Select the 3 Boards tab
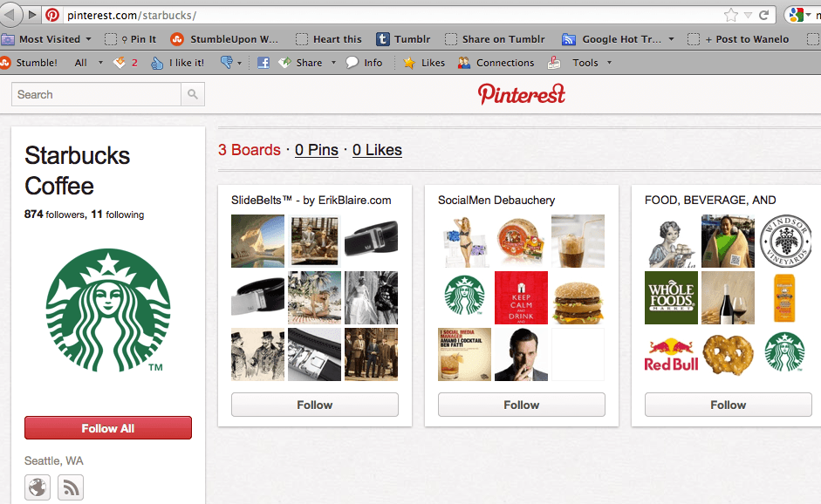Viewport: 821px width, 504px height. click(250, 150)
